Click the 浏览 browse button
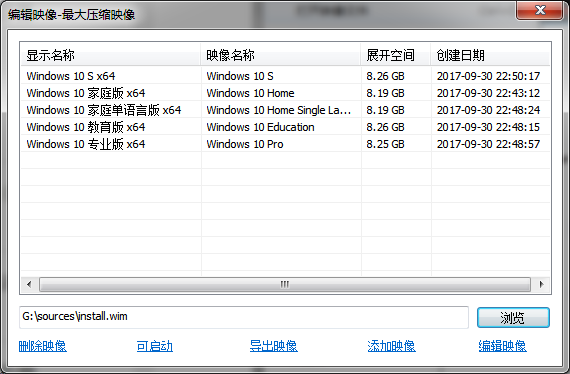 [x=513, y=318]
